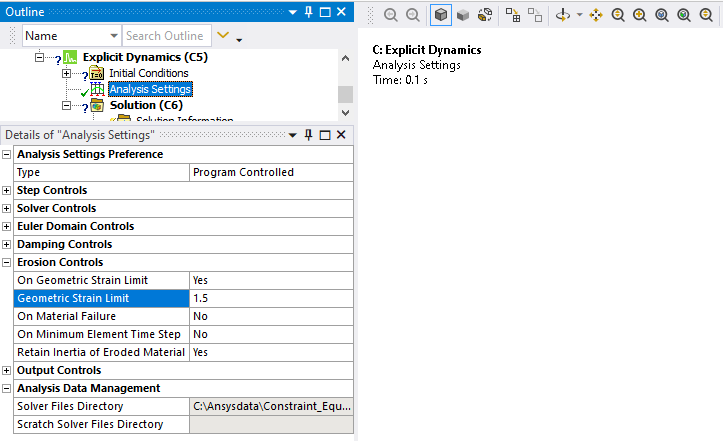Click On Minimum Element Time Step value

click(x=271, y=334)
